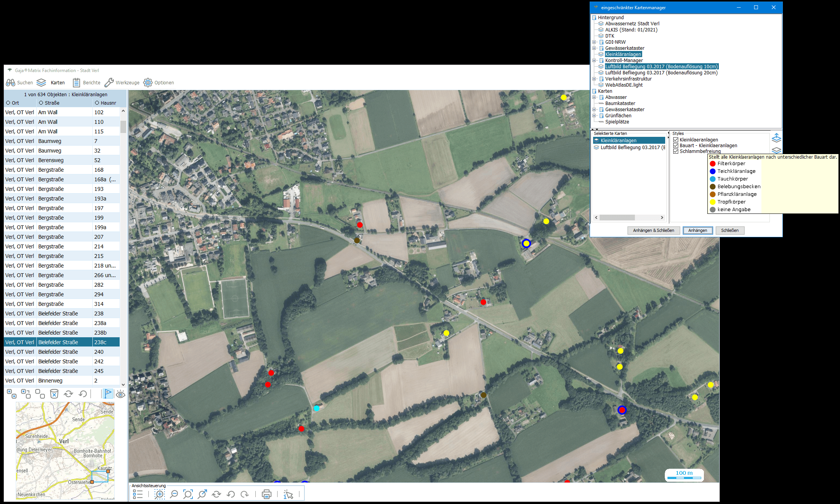Toggle the flag marker icon below the table
This screenshot has width=840, height=504.
tap(108, 394)
